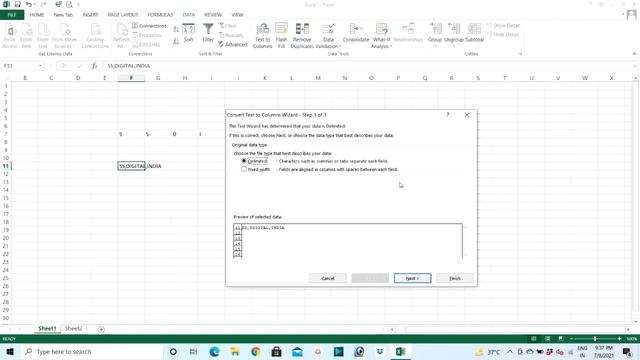
Task: Open the FILE tab
Action: (x=12, y=15)
